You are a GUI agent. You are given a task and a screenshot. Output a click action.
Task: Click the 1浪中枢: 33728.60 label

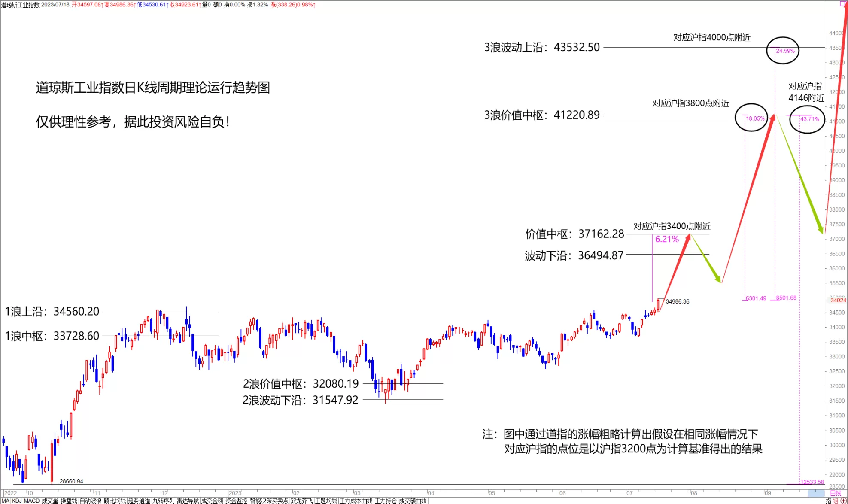tap(52, 336)
